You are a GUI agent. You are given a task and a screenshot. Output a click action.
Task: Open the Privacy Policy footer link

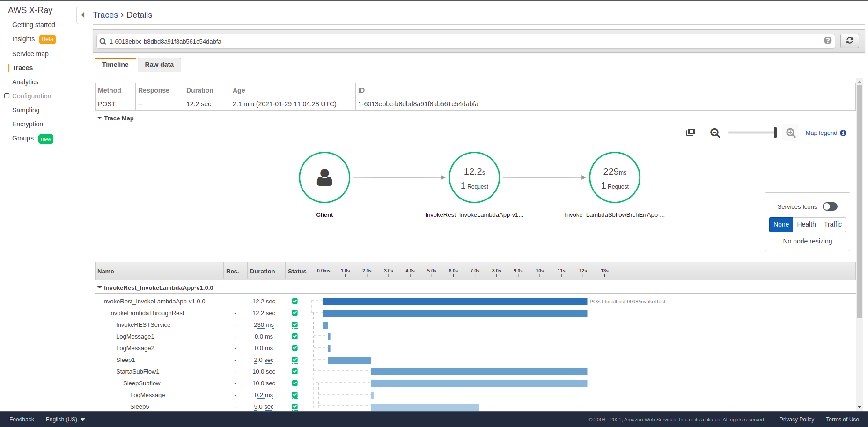(x=796, y=420)
